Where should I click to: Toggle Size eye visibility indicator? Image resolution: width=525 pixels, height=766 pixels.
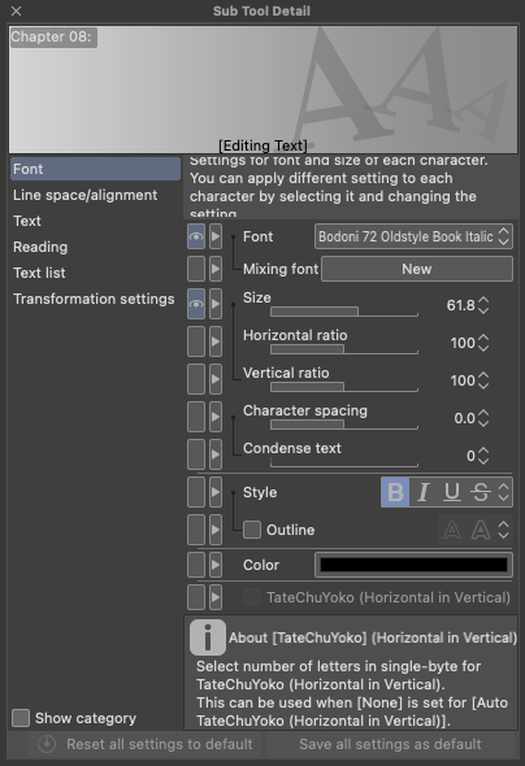click(x=196, y=304)
